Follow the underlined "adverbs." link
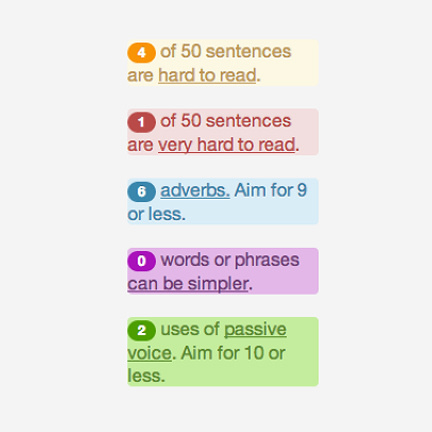Viewport: 432px width, 432px height. (x=195, y=191)
